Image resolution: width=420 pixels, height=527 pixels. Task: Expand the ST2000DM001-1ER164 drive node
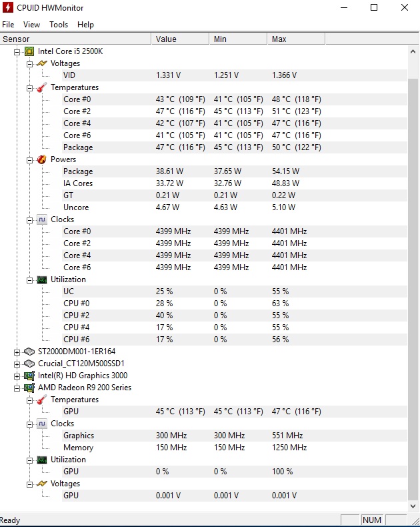click(x=17, y=352)
